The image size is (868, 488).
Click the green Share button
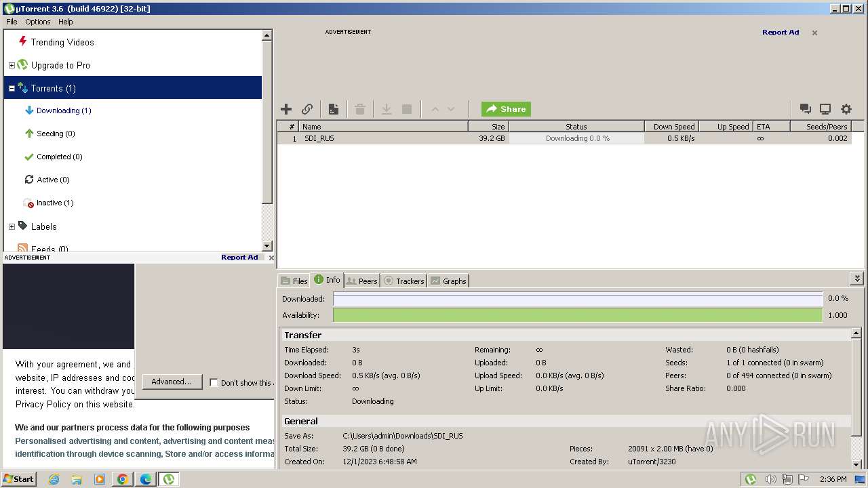click(506, 109)
